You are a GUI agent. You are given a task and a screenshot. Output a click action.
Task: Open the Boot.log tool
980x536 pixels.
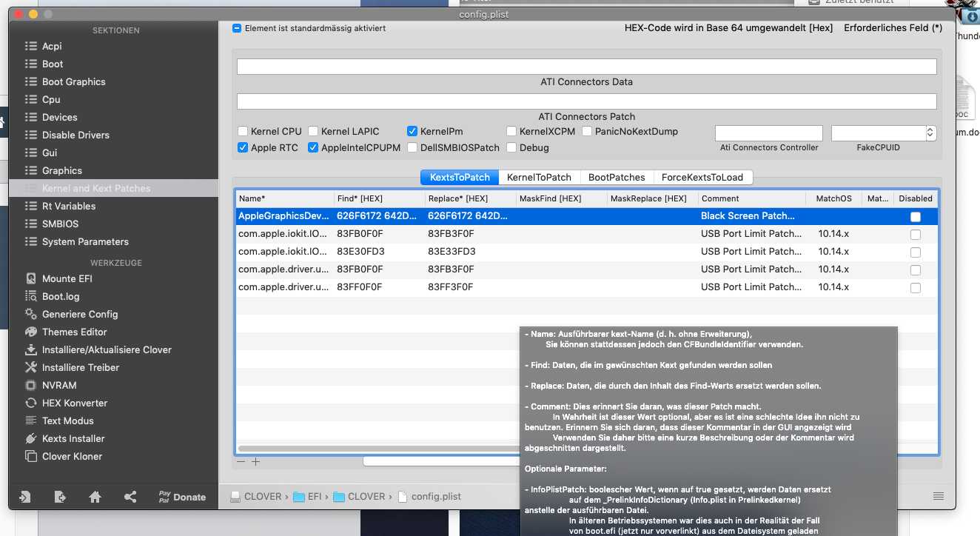61,296
